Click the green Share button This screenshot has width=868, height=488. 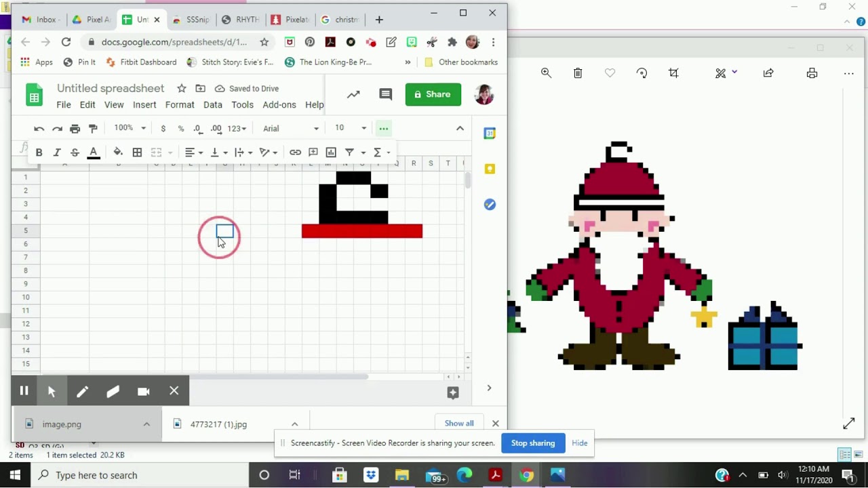coord(433,94)
